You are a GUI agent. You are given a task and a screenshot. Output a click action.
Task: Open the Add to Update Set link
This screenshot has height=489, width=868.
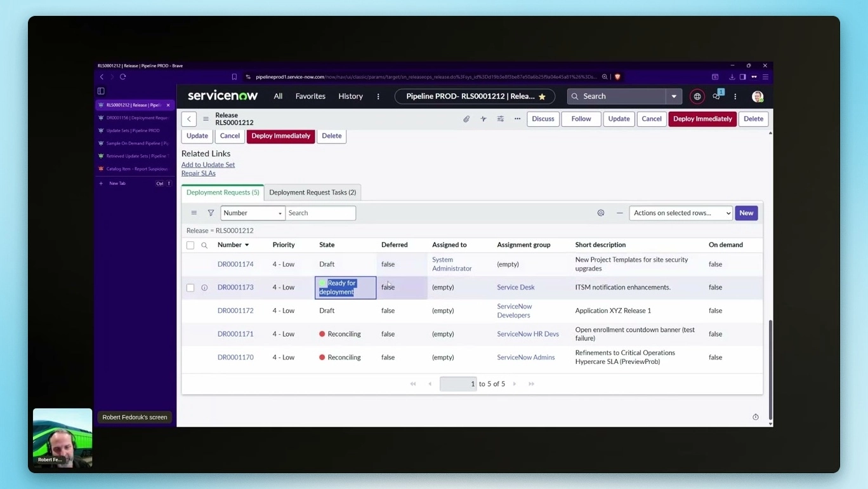pyautogui.click(x=208, y=164)
